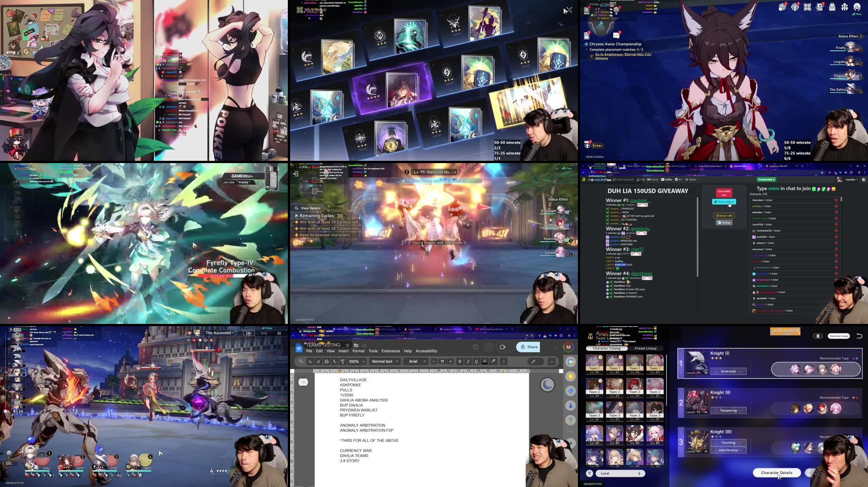The height and width of the screenshot is (487, 868).
Task: Apply Italic formatting in the Docs toolbar
Action: pos(467,361)
